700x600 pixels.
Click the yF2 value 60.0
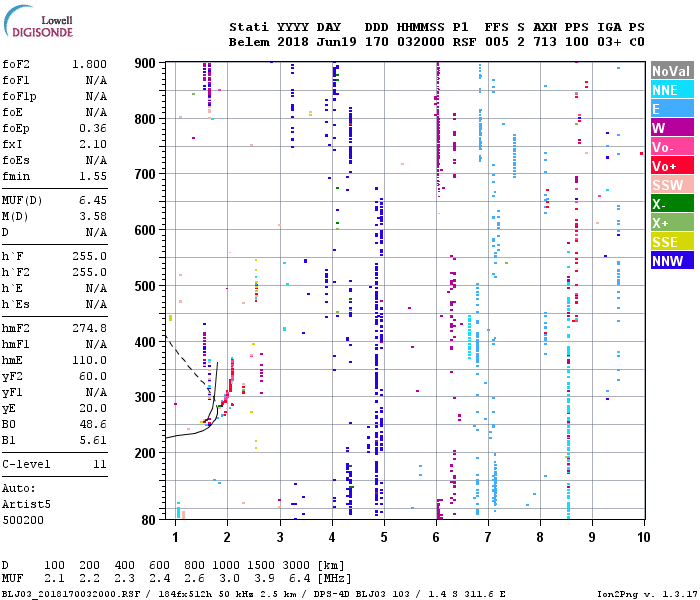[93, 376]
